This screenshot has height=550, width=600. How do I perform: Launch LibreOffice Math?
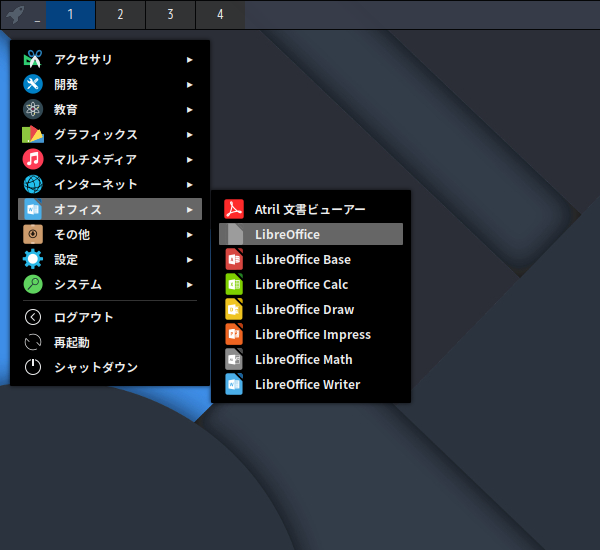point(311,359)
